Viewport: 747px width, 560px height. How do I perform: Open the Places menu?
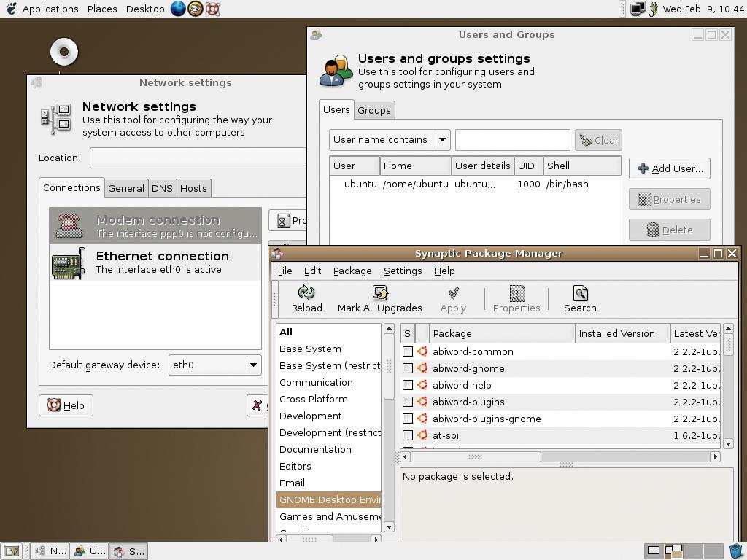pyautogui.click(x=102, y=9)
